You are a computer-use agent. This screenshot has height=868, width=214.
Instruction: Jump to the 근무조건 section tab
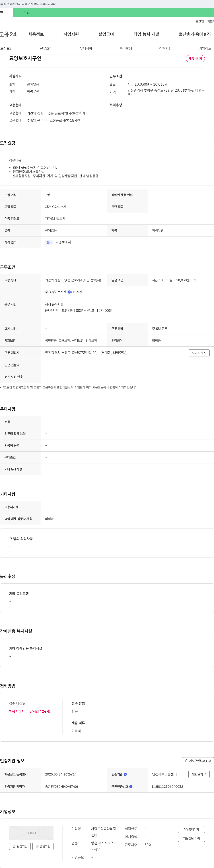pyautogui.click(x=46, y=49)
